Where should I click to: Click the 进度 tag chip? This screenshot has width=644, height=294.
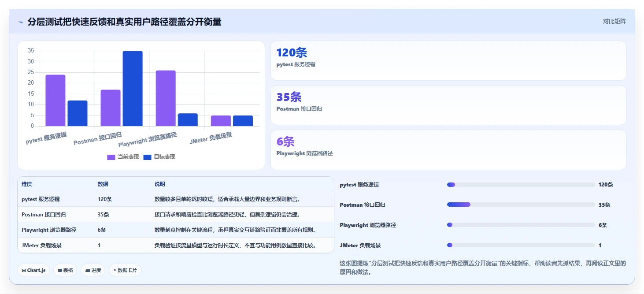tap(93, 270)
